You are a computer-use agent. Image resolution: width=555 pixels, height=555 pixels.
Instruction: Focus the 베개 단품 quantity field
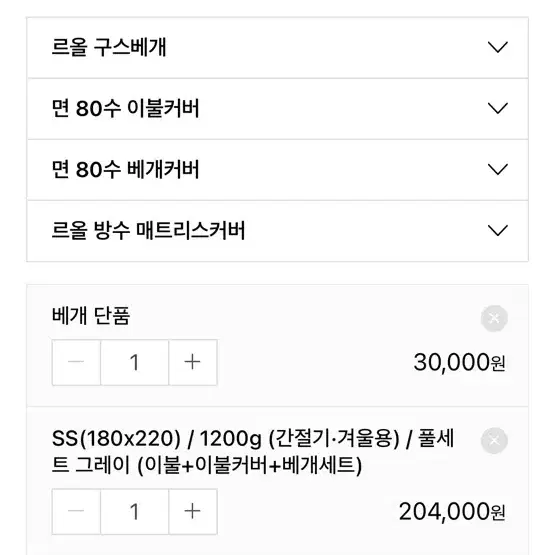(135, 362)
